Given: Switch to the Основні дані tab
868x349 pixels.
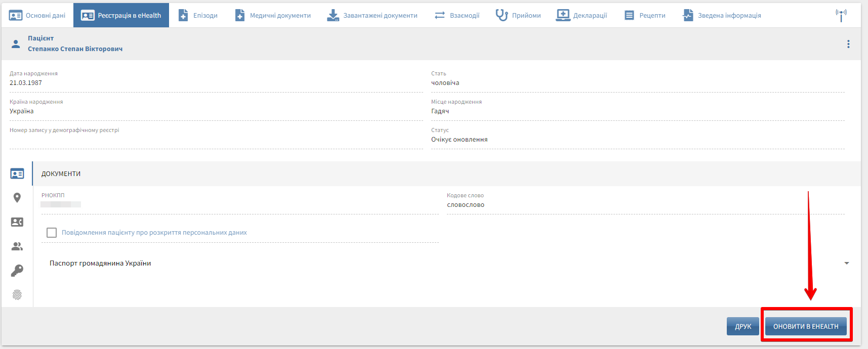Looking at the screenshot, I should tap(37, 15).
